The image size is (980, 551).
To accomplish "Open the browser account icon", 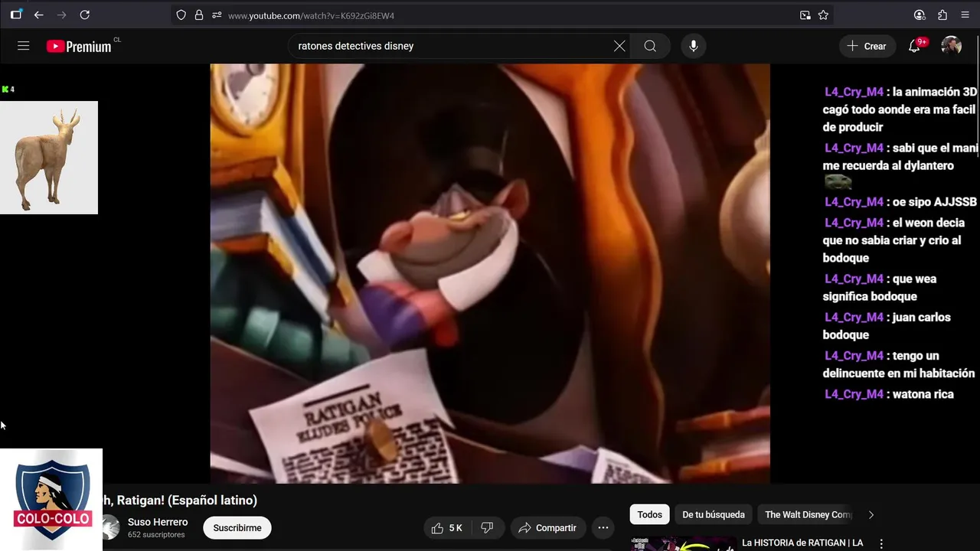I will tap(920, 15).
